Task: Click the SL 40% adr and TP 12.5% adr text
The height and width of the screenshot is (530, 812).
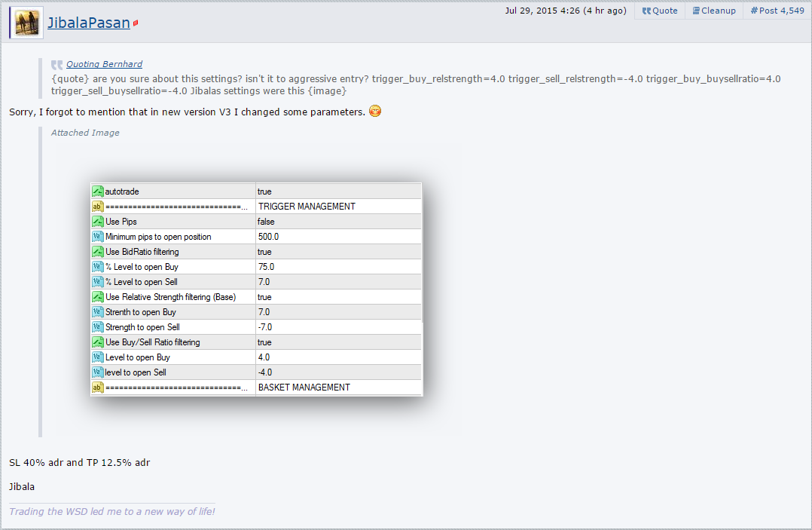Action: click(80, 462)
